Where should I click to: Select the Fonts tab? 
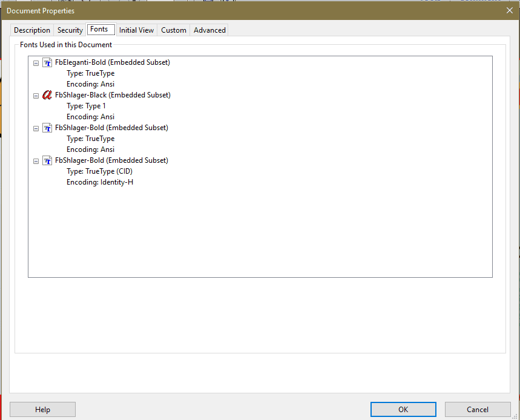tap(101, 29)
